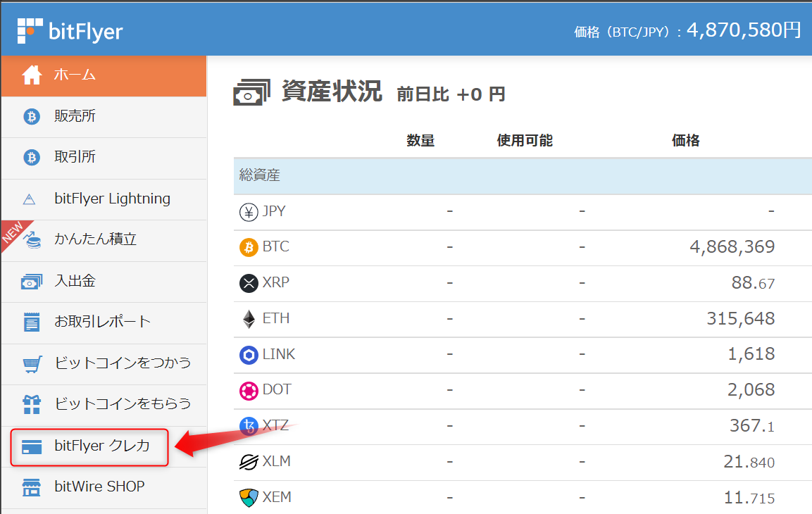
Task: Click the BTC price 4,868,369
Action: pos(732,247)
